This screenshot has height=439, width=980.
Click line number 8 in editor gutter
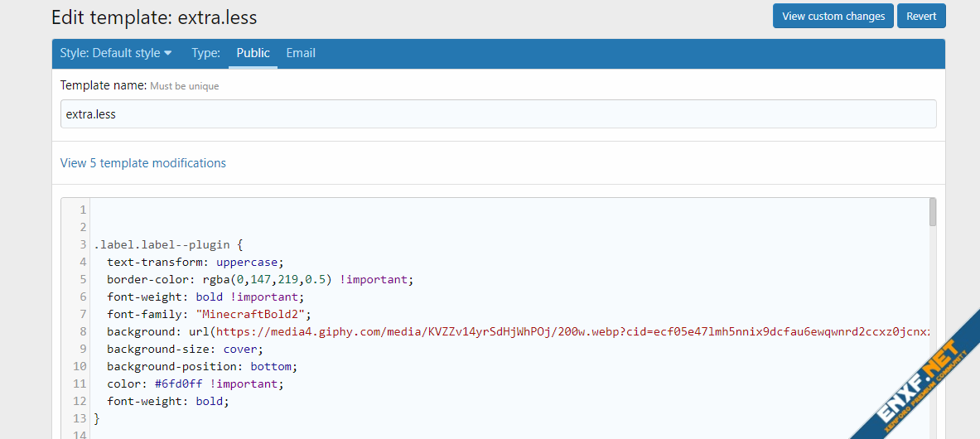pyautogui.click(x=83, y=331)
